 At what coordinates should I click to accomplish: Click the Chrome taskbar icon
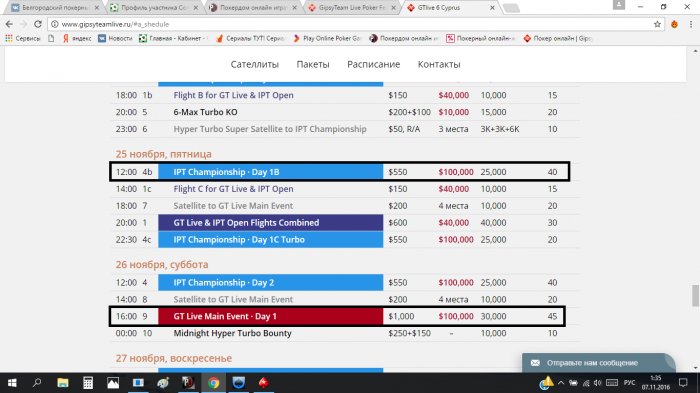[213, 383]
